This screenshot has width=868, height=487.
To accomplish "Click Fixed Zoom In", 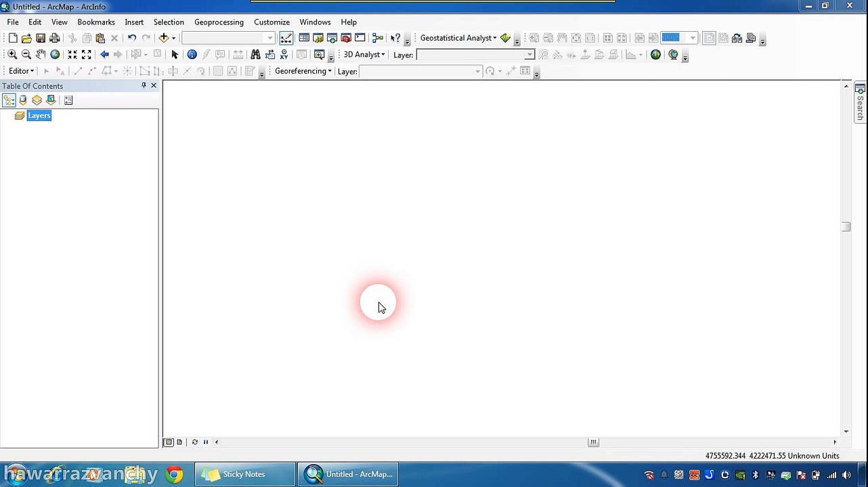I will [72, 55].
